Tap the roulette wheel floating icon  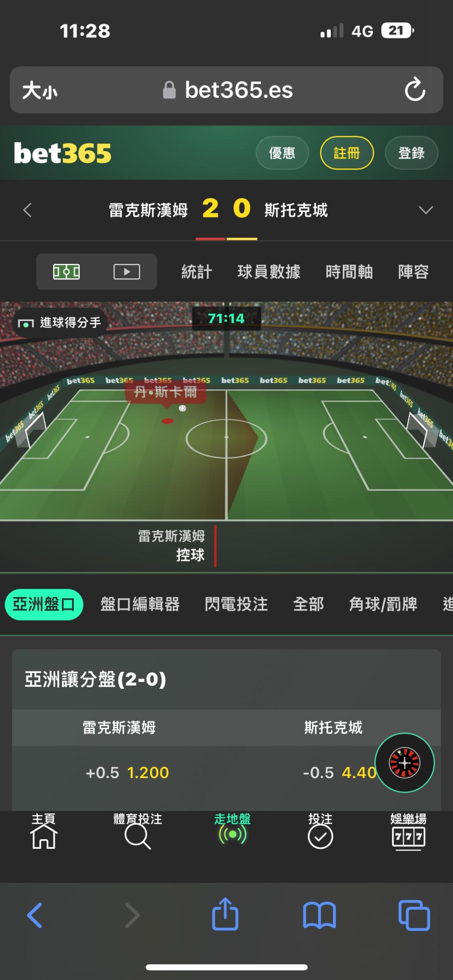click(x=404, y=763)
